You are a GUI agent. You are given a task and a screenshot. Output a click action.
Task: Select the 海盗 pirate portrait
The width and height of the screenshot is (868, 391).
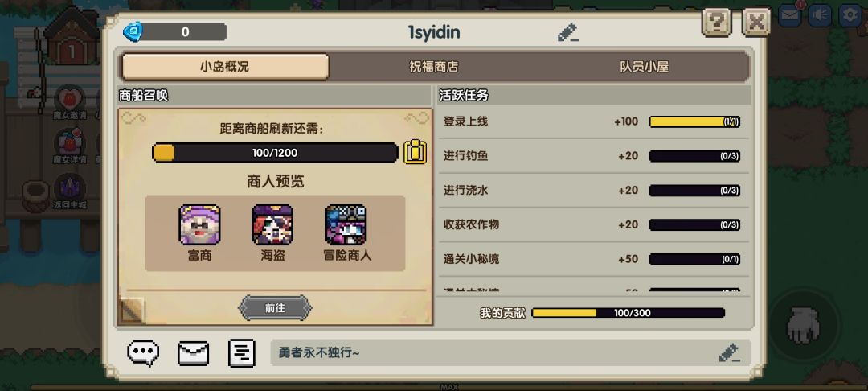[x=272, y=224]
